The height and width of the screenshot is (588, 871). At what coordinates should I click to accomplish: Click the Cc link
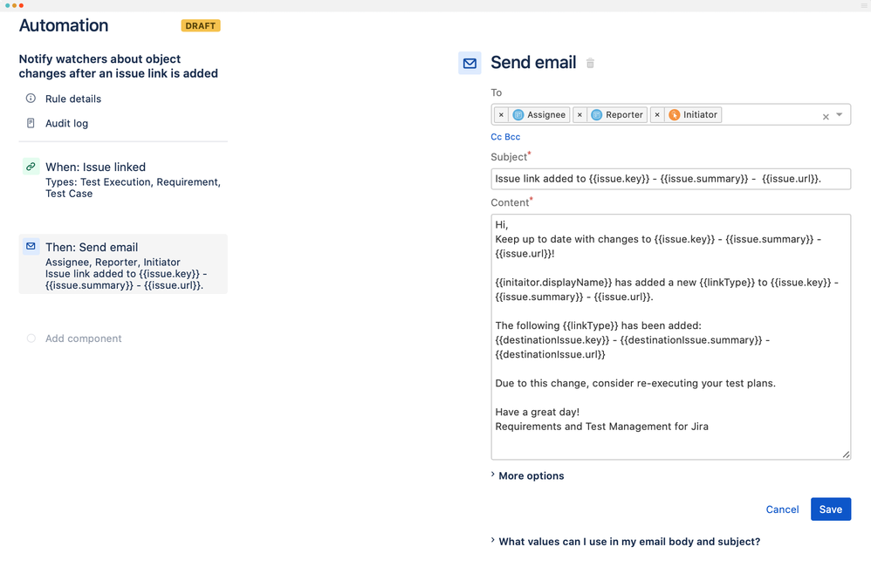pyautogui.click(x=496, y=137)
